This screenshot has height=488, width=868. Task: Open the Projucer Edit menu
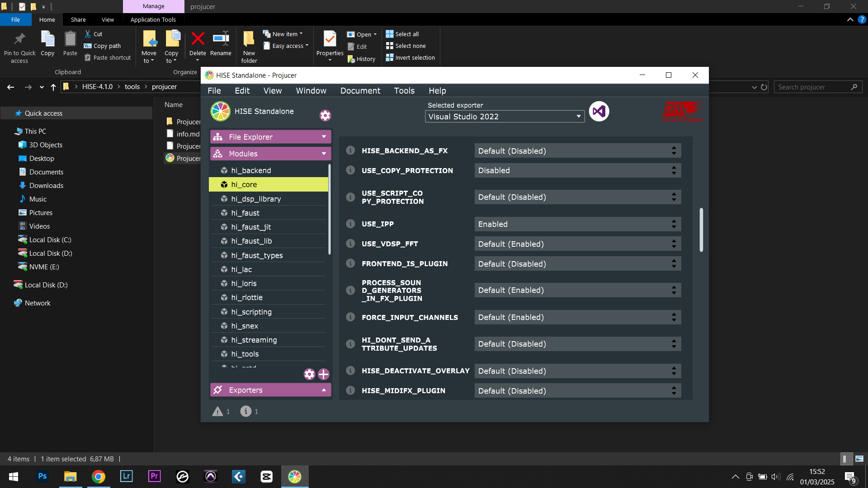click(242, 91)
